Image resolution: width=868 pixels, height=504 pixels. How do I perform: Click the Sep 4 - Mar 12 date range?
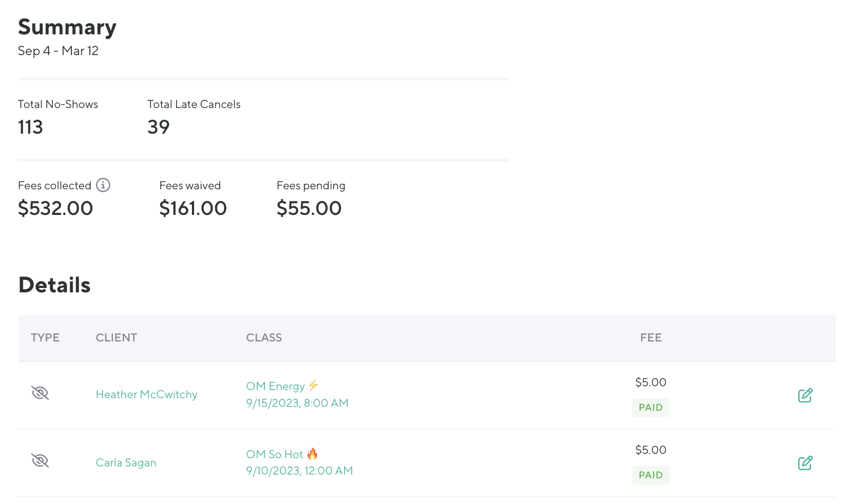[58, 51]
